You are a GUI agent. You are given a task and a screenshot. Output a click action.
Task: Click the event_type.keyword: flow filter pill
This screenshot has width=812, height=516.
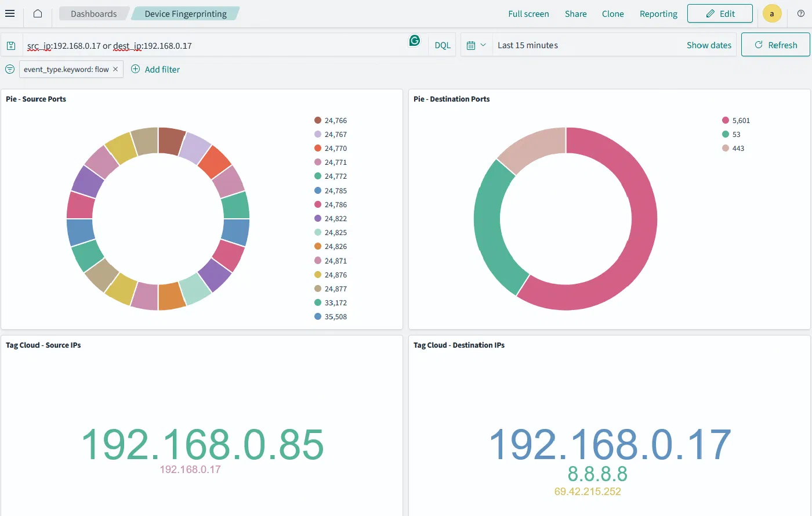click(66, 69)
